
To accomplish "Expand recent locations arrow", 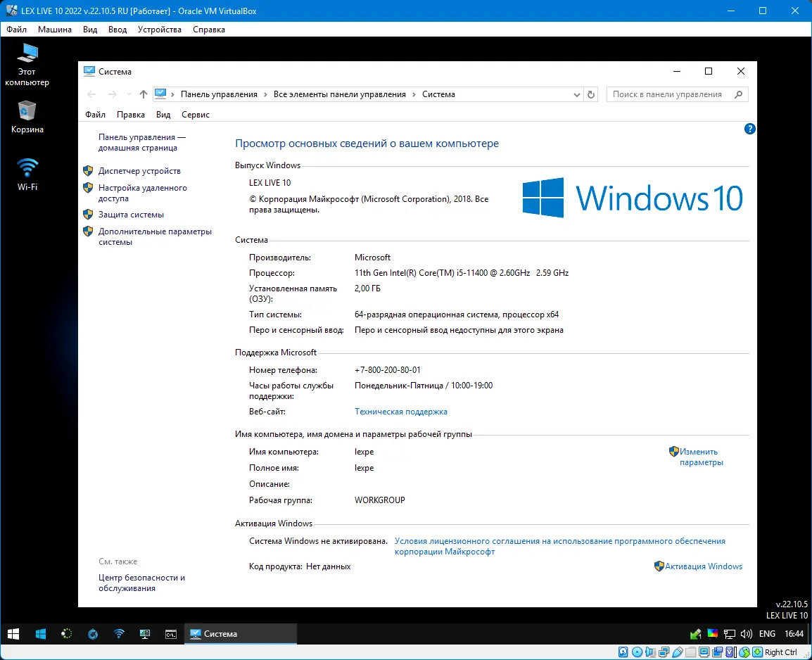I will point(129,94).
